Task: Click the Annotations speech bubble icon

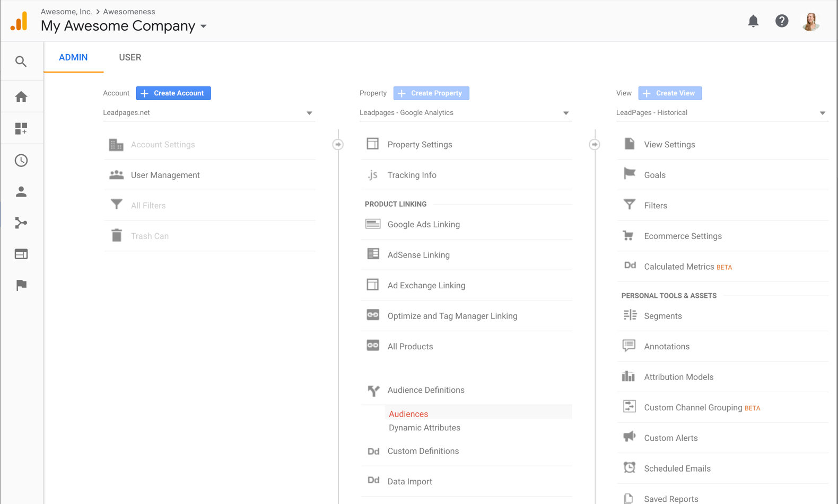Action: click(x=629, y=346)
